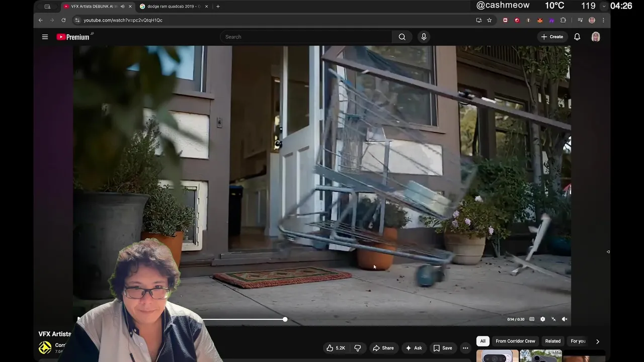
Task: Unmute the video with speaker icon
Action: click(565, 319)
